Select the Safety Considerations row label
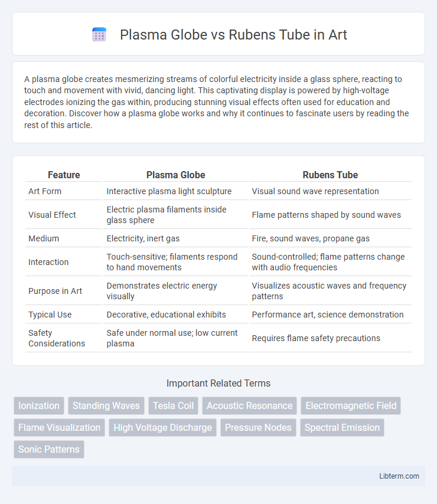The width and height of the screenshot is (437, 504). (x=57, y=338)
